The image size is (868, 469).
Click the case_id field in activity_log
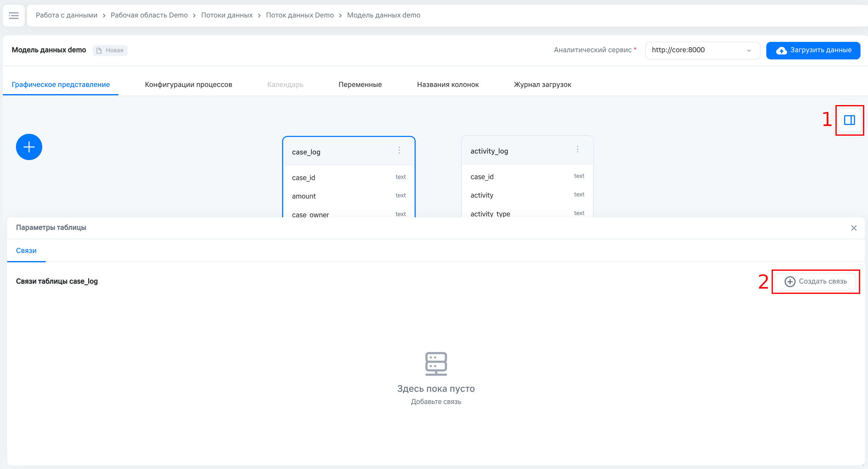click(527, 176)
